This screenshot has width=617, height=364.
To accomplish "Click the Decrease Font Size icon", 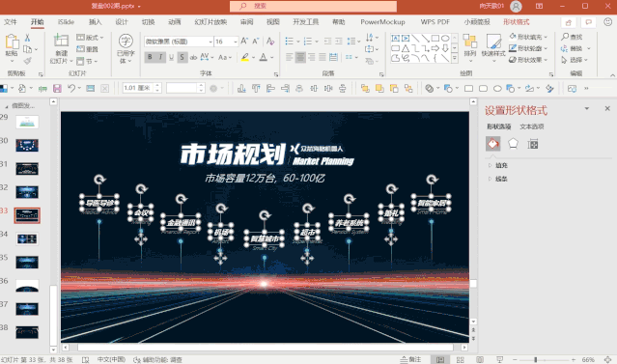I will [x=255, y=41].
